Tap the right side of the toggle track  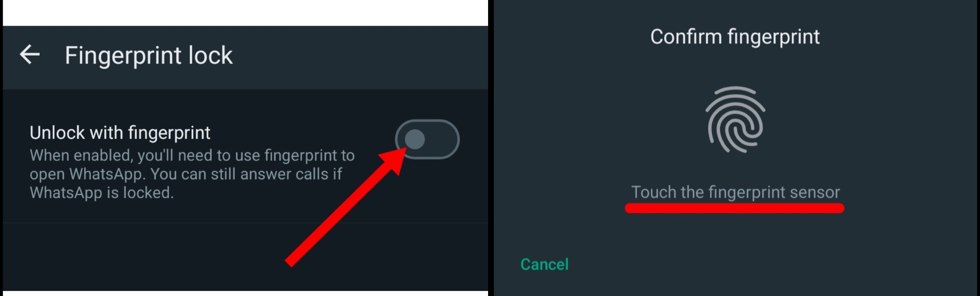tap(444, 139)
